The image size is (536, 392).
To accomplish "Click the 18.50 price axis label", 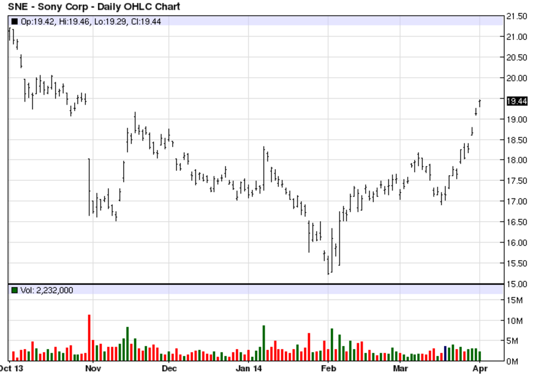I will pyautogui.click(x=516, y=140).
